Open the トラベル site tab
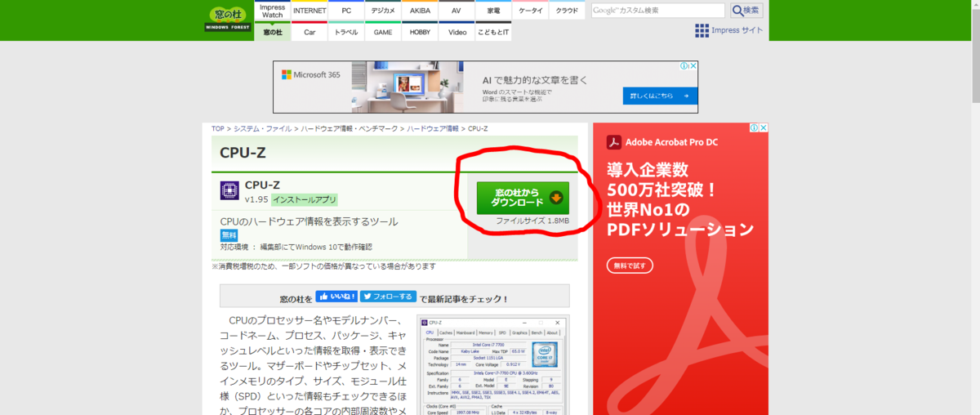The image size is (980, 415). 347,32
